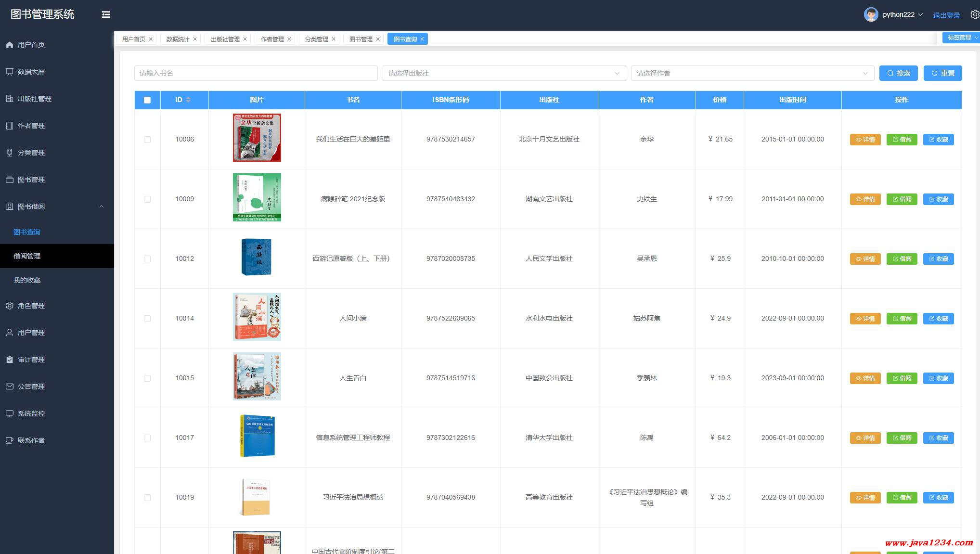Click the 用户首页 home icon in the sidebar
The height and width of the screenshot is (554, 980).
point(10,45)
